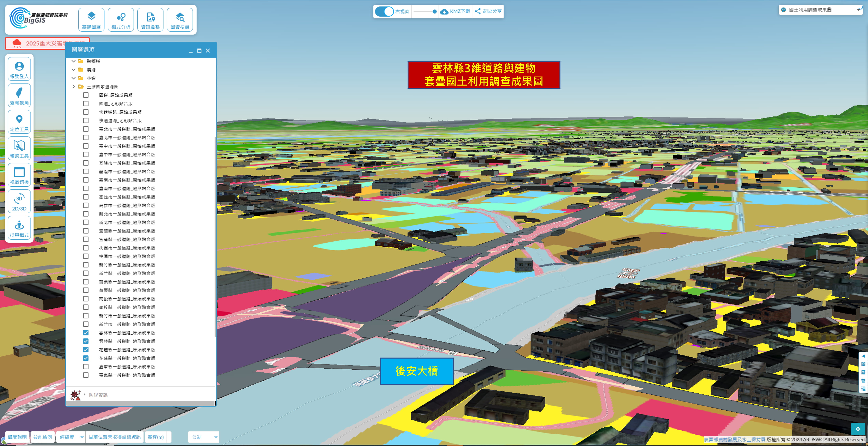Screen dimensions: 868x446
Task: Collapse the 縣鄉道 folder
Action: point(74,61)
